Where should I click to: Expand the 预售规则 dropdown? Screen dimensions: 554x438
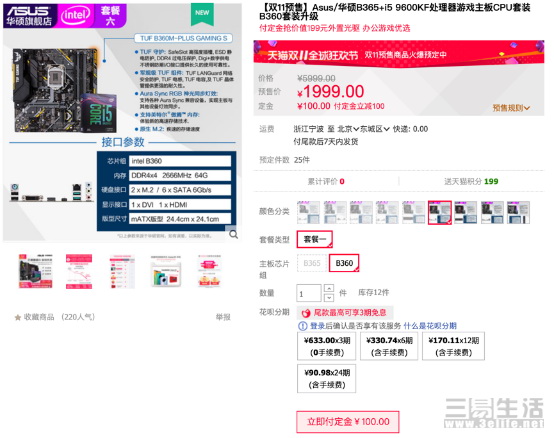[511, 108]
